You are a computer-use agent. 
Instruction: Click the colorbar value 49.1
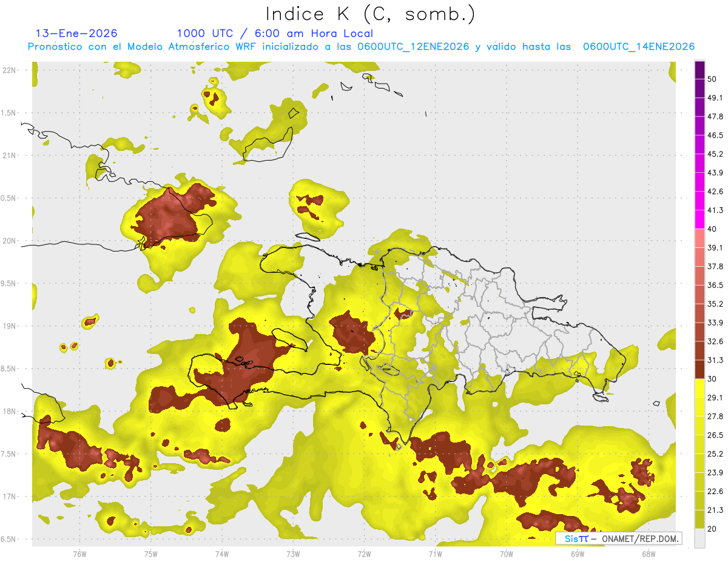pos(715,98)
